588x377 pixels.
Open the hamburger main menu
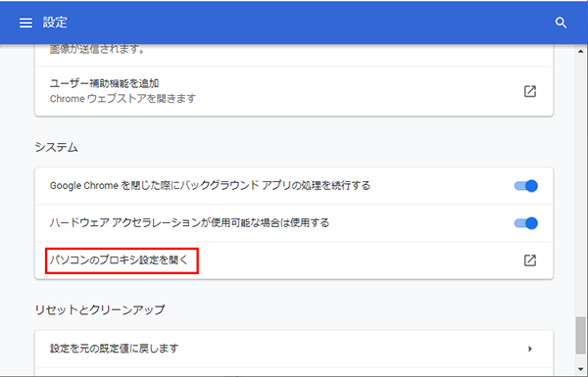(x=25, y=23)
